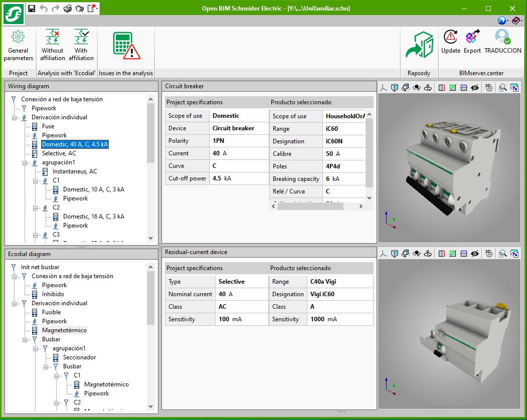Toggle red vertical section plane in Residual-current viewer
Image resolution: width=527 pixels, height=420 pixels.
[442, 254]
